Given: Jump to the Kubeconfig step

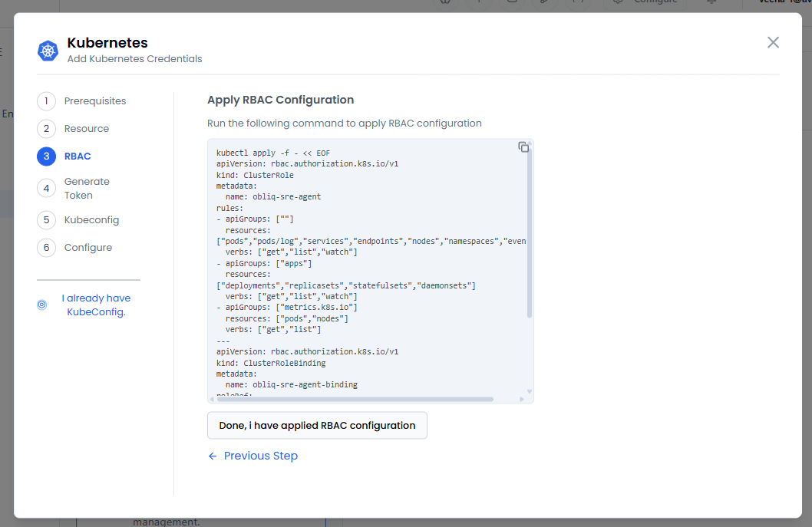Looking at the screenshot, I should click(91, 220).
